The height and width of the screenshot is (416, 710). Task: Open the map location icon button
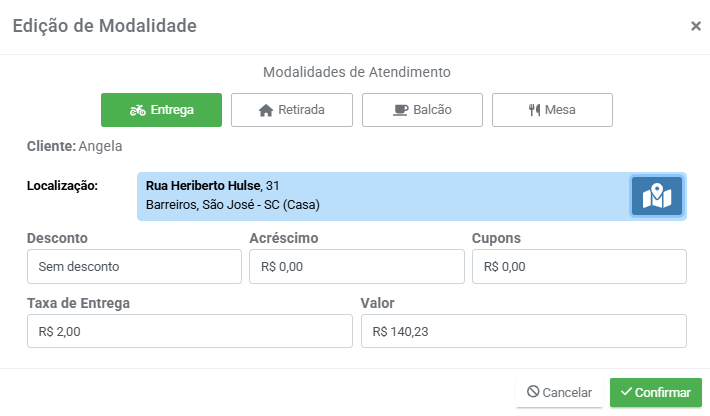pos(656,196)
